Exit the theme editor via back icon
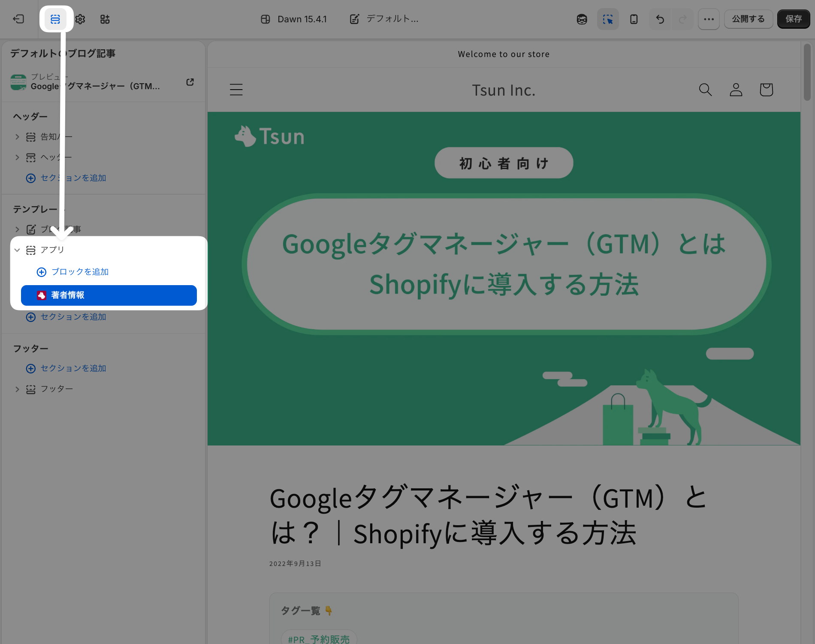 (x=18, y=19)
